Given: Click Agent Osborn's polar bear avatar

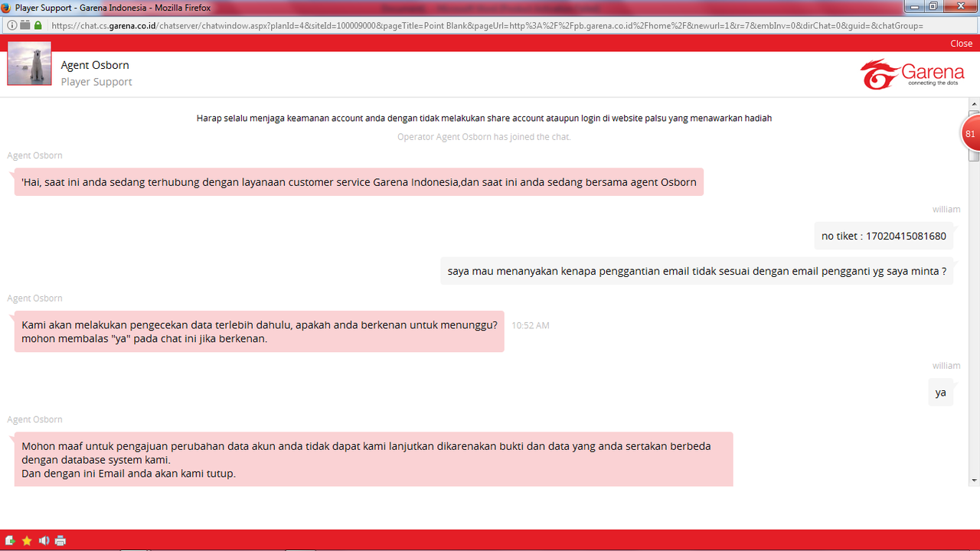Looking at the screenshot, I should pyautogui.click(x=29, y=64).
